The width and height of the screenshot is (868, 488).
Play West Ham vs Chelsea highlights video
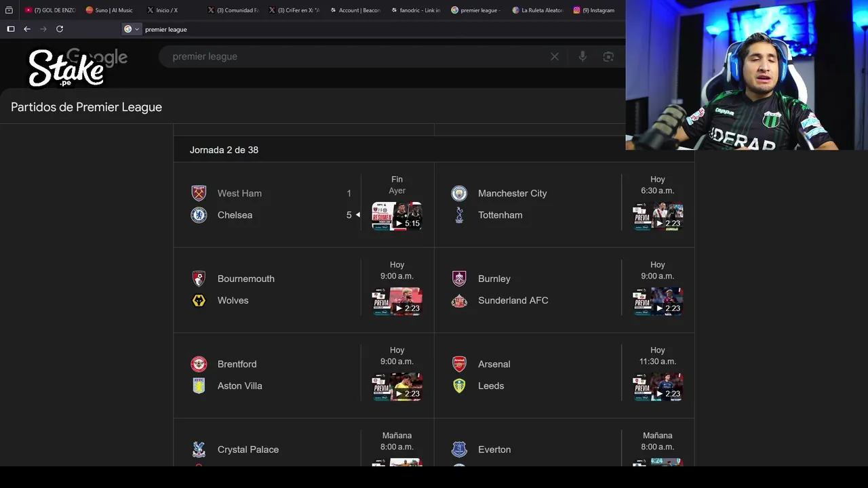click(x=397, y=216)
